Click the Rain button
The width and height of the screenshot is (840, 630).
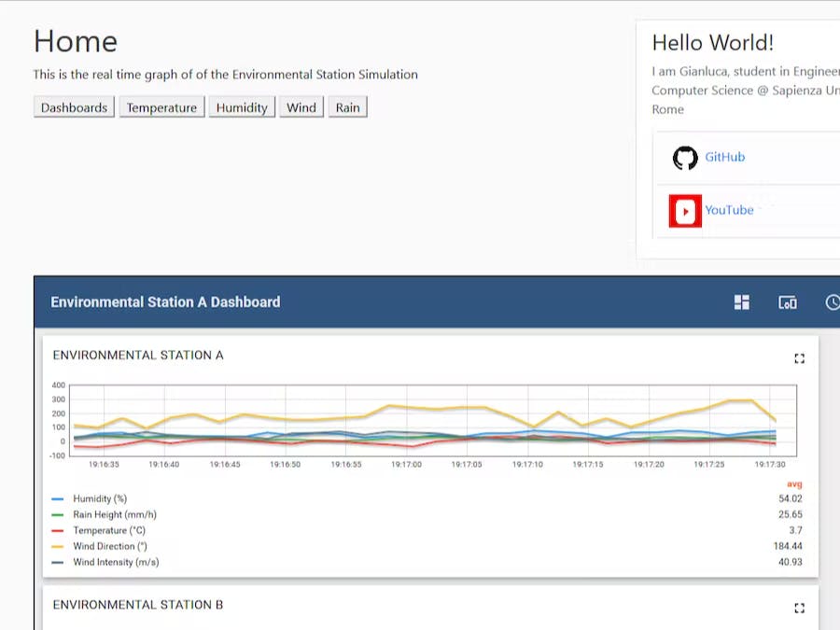(x=347, y=106)
